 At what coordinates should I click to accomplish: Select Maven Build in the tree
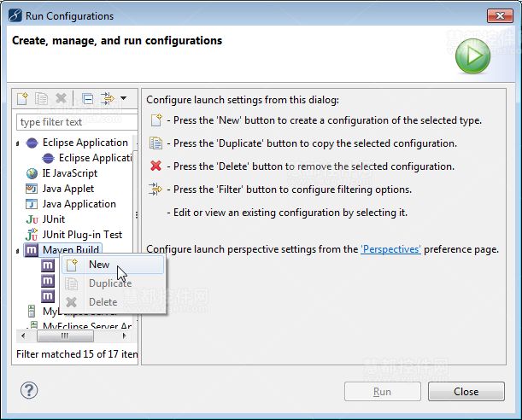(x=71, y=250)
